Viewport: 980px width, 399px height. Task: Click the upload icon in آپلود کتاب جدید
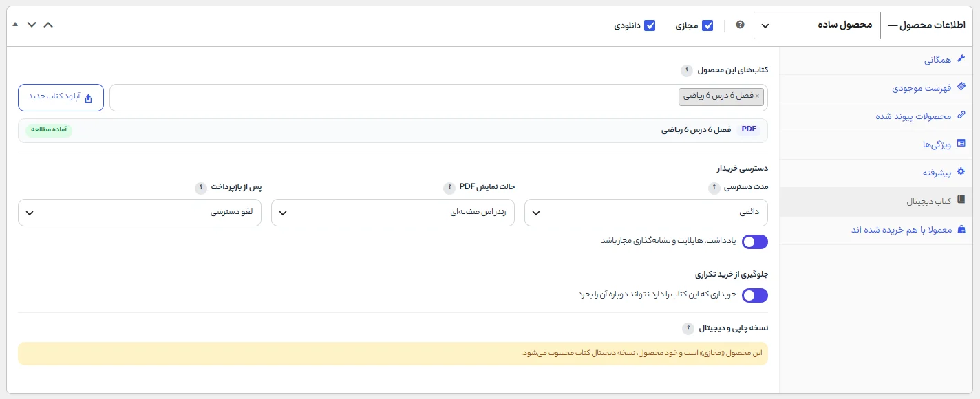pyautogui.click(x=88, y=98)
